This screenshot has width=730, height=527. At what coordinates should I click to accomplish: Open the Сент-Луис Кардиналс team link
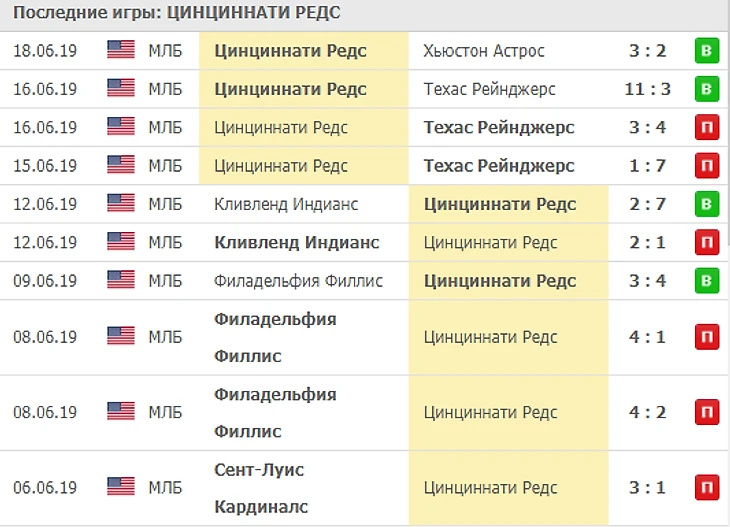pyautogui.click(x=261, y=488)
